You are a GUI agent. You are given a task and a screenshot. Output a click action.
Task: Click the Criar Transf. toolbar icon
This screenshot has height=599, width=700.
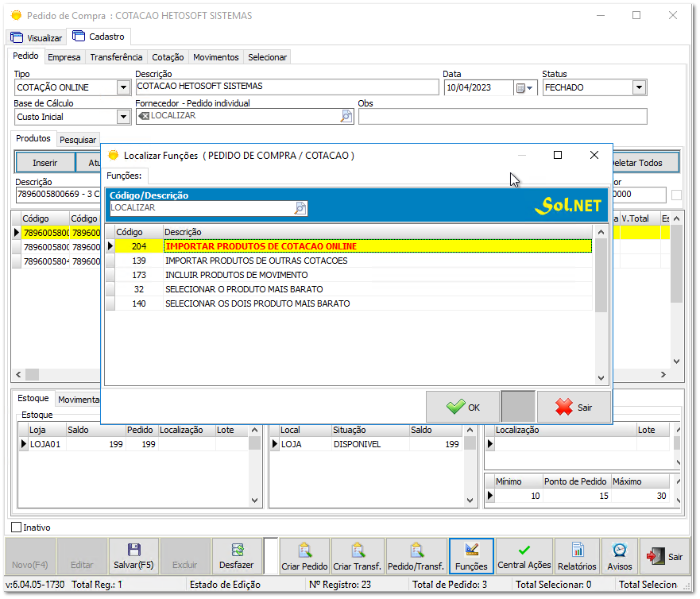(x=358, y=551)
